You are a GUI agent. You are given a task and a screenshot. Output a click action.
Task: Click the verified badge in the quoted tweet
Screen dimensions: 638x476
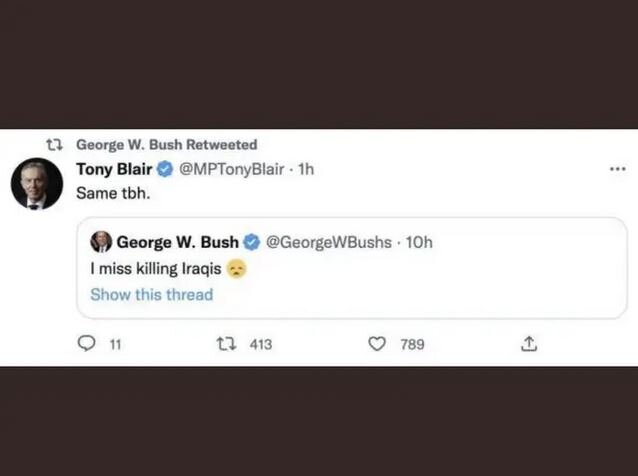[x=253, y=242]
